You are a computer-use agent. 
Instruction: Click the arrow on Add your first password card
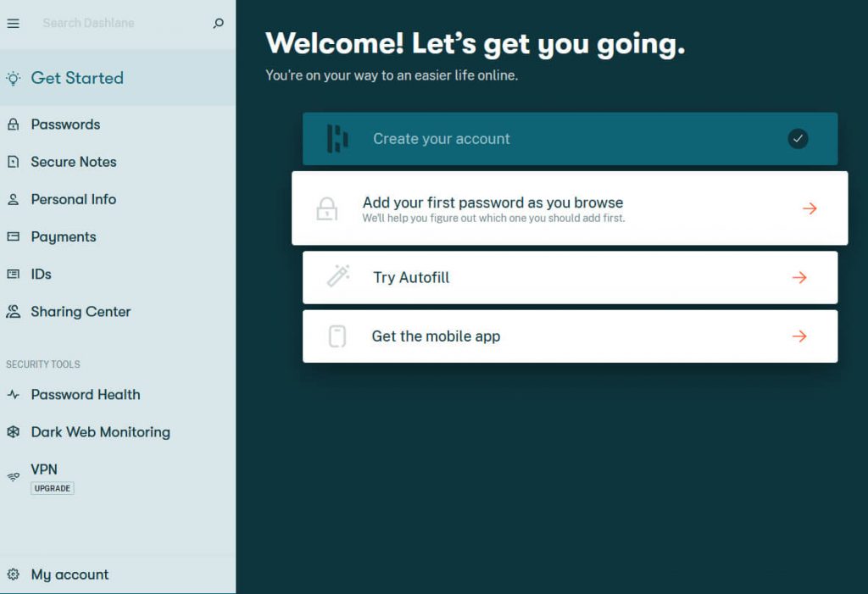click(x=810, y=208)
